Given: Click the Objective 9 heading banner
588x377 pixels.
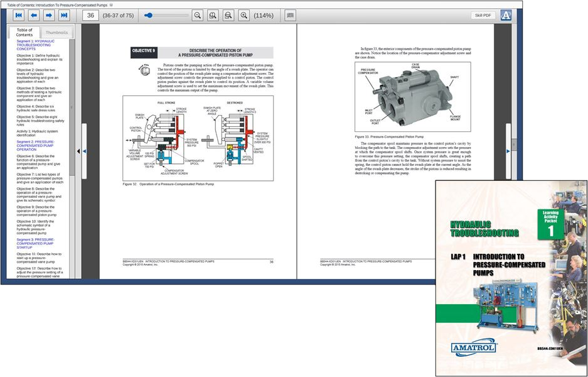Looking at the screenshot, I should tap(201, 53).
